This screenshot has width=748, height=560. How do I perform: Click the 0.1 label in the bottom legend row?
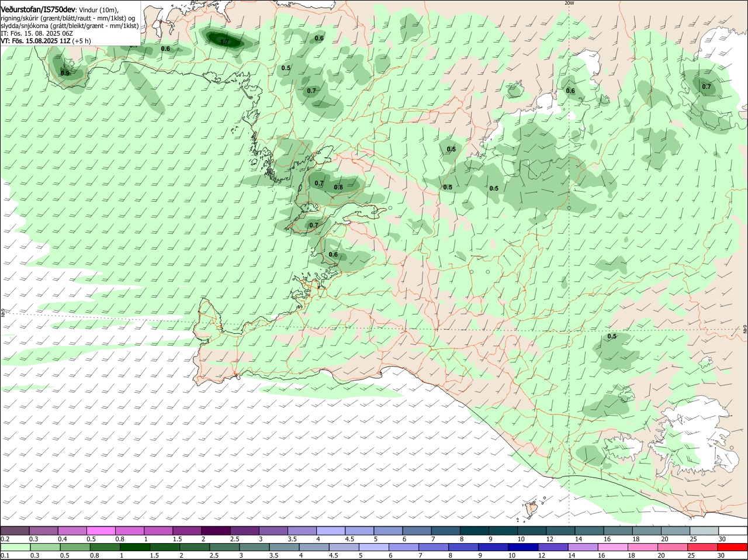coord(5,555)
